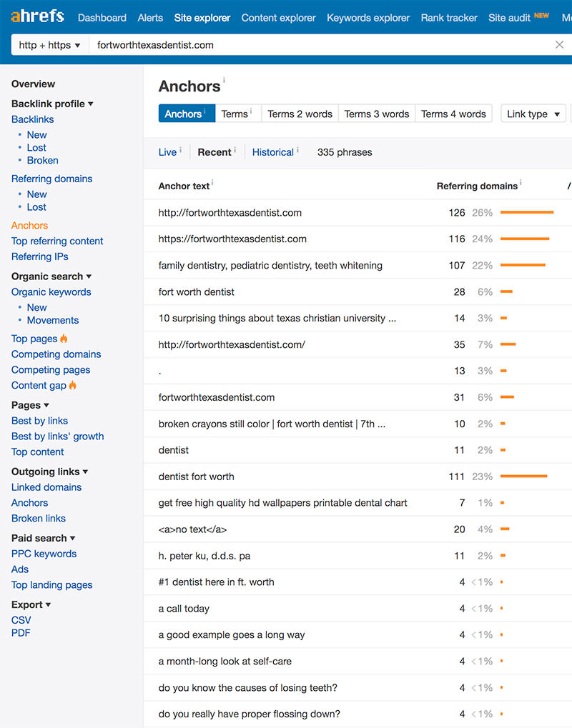The image size is (572, 728).
Task: Collapse the Pages sidebar section
Action: click(30, 405)
